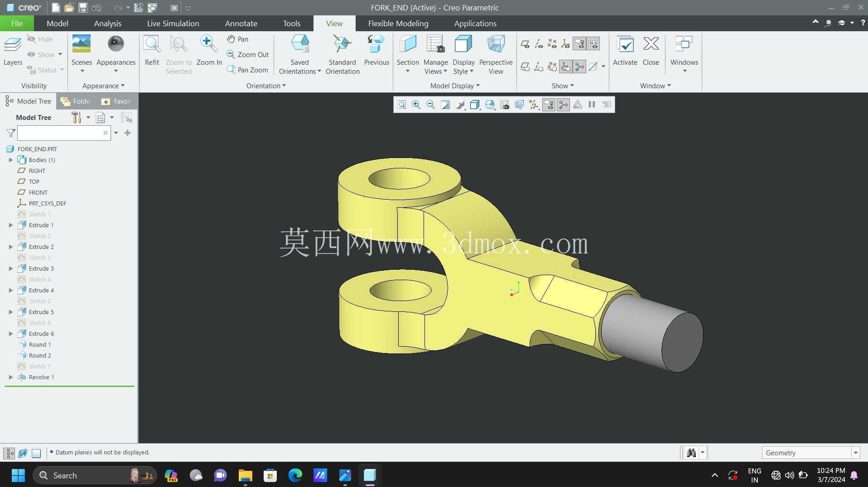Open Display Style options
The width and height of the screenshot is (868, 487).
[x=463, y=54]
